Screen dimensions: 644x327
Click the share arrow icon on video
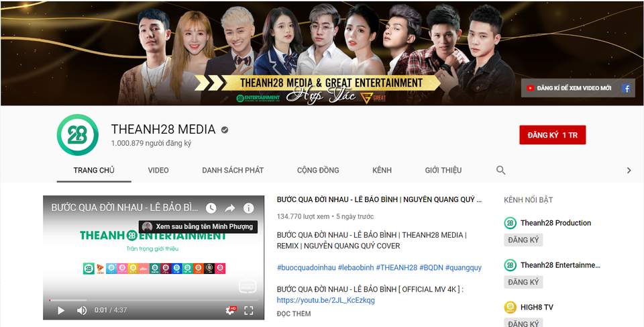tap(229, 208)
